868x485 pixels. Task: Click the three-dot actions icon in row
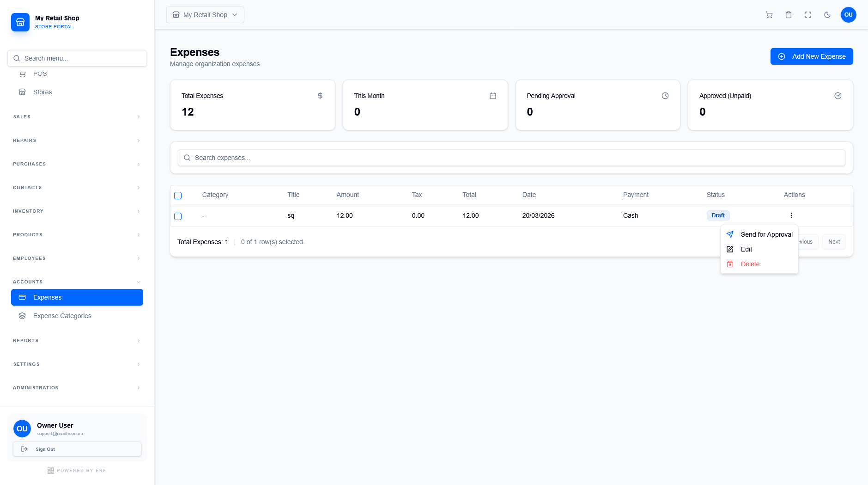(x=791, y=215)
